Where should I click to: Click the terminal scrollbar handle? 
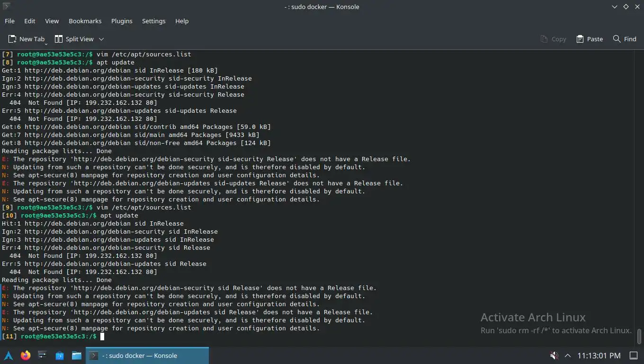[639, 337]
